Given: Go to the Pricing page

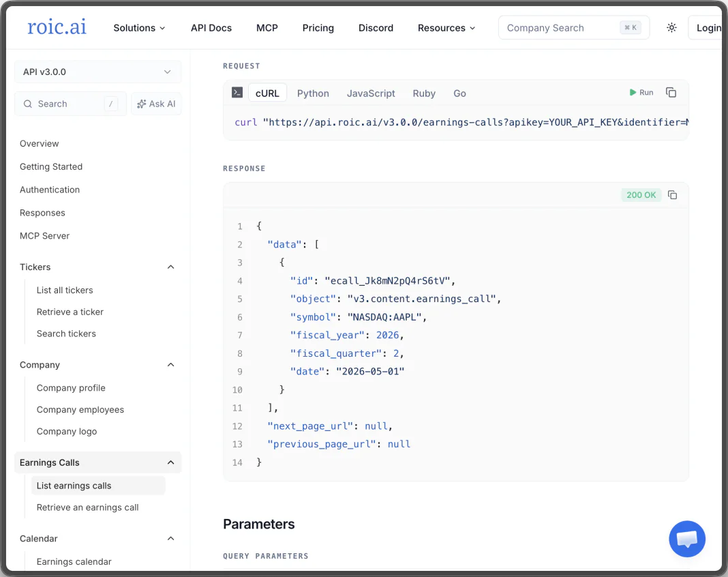Looking at the screenshot, I should coord(318,28).
